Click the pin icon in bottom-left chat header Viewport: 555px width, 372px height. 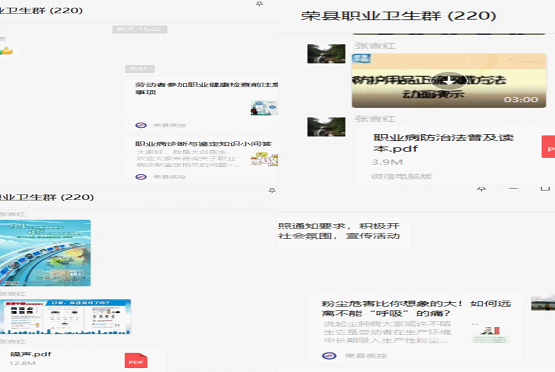click(x=271, y=190)
